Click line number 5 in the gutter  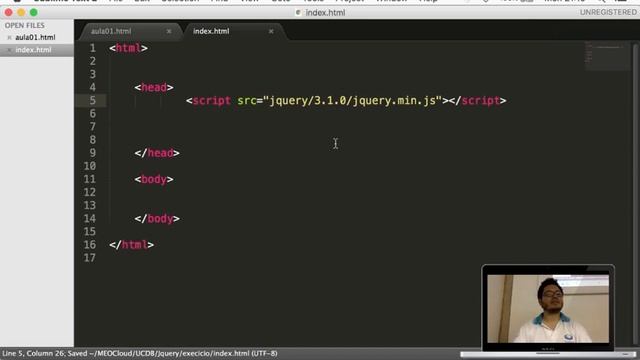point(93,100)
